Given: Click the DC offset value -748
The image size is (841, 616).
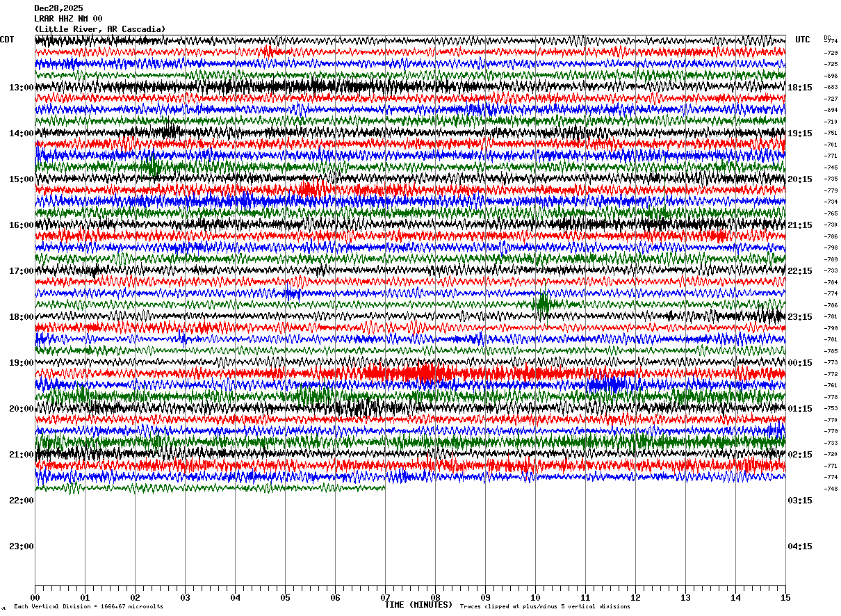Looking at the screenshot, I should point(831,489).
